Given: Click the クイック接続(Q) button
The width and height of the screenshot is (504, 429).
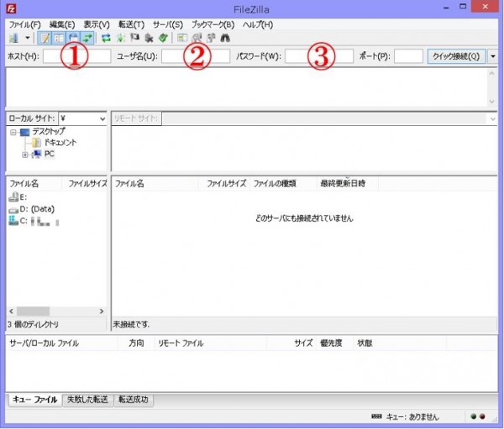Looking at the screenshot, I should pyautogui.click(x=456, y=56).
